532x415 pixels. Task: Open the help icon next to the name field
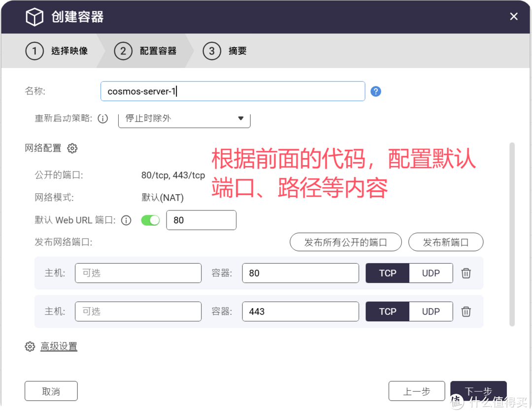(376, 91)
